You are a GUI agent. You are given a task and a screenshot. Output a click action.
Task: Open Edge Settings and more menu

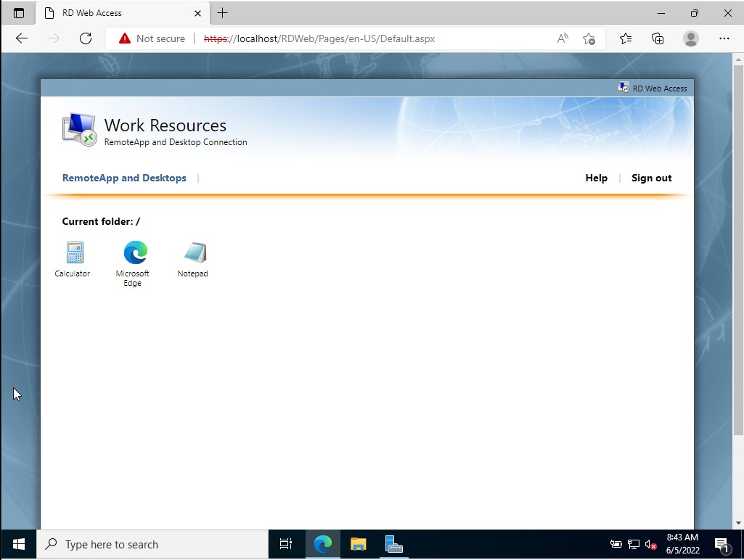coord(724,38)
